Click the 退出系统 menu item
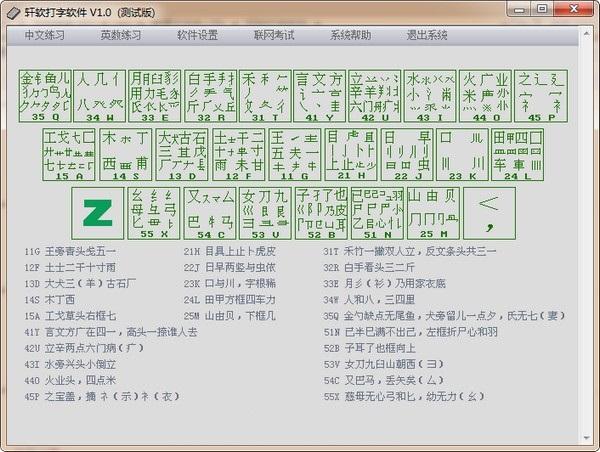The image size is (600, 452). point(427,35)
